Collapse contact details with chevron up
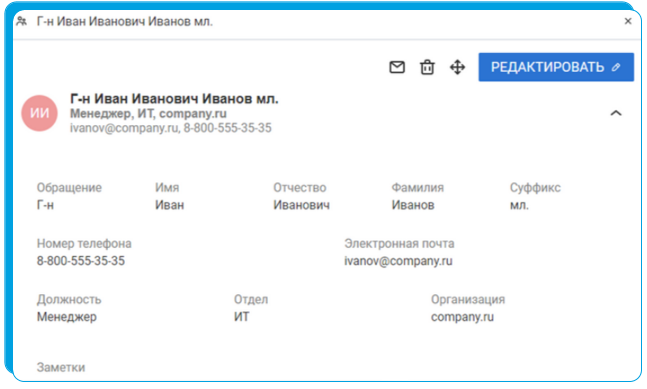Image resolution: width=647 pixels, height=389 pixels. pos(616,113)
